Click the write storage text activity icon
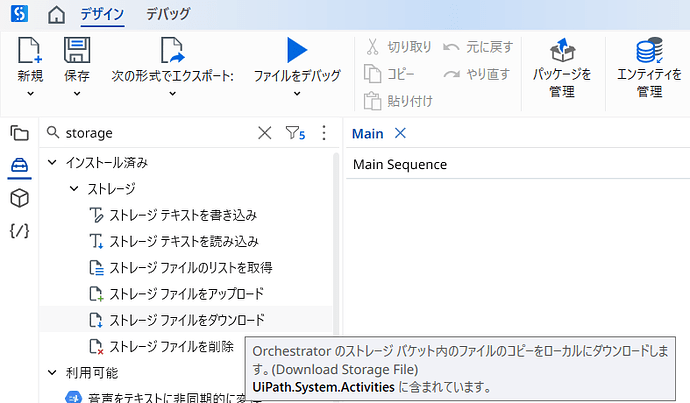Image resolution: width=690 pixels, height=403 pixels. [96, 215]
